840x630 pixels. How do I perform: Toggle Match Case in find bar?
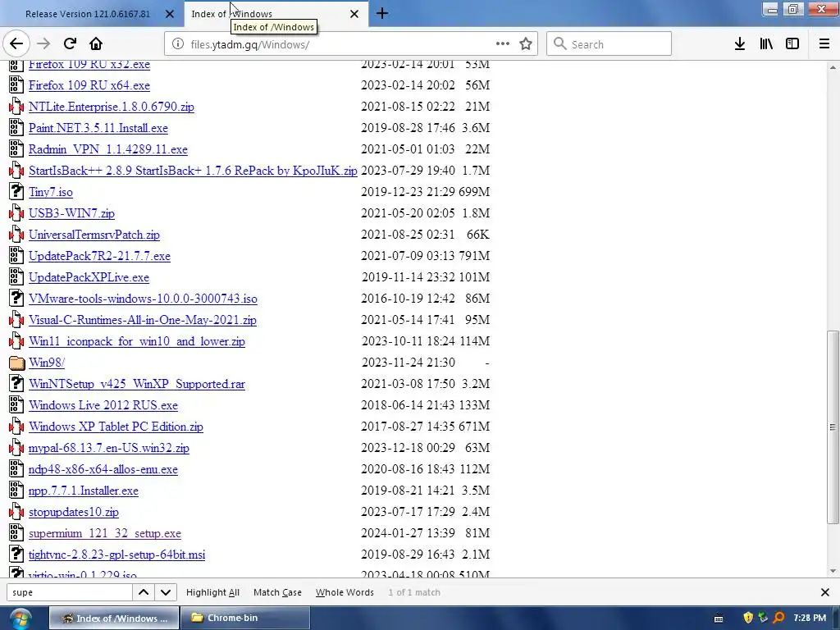point(277,592)
